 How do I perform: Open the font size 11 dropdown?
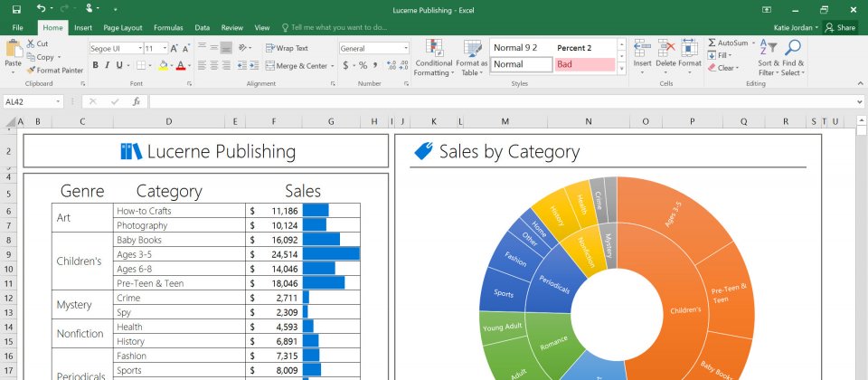pyautogui.click(x=165, y=49)
